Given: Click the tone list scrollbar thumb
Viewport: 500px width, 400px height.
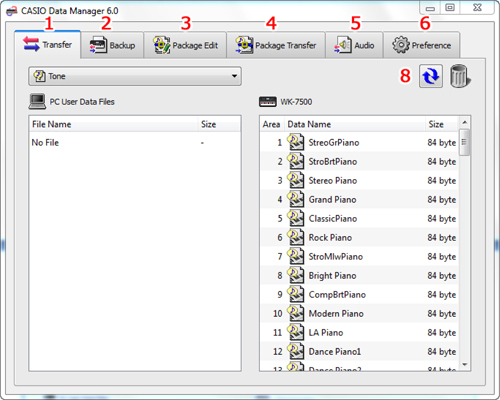Looking at the screenshot, I should tap(465, 142).
